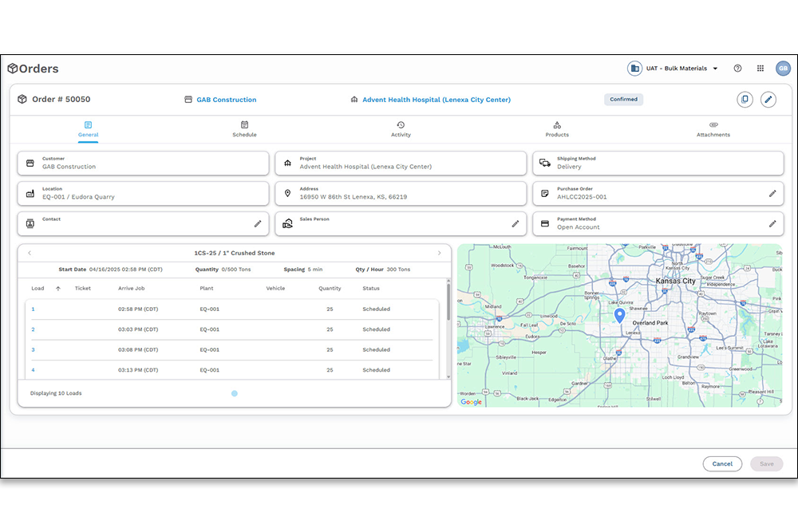Go to previous product with left chevron
This screenshot has width=798, height=532.
[x=30, y=253]
